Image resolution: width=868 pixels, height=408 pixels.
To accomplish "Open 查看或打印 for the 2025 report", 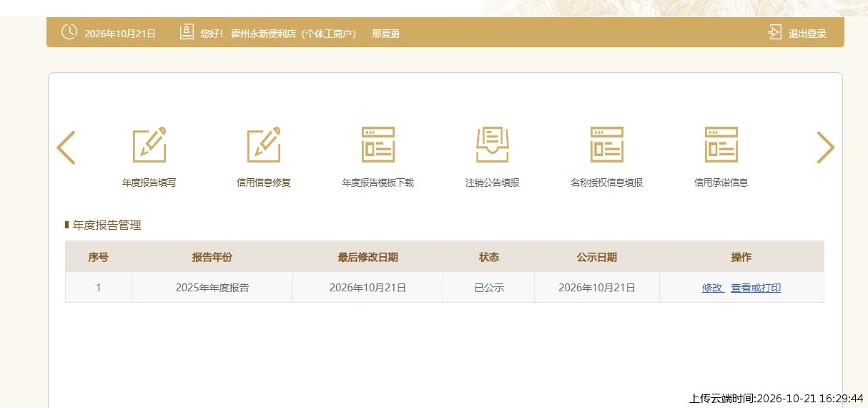I will pos(756,288).
